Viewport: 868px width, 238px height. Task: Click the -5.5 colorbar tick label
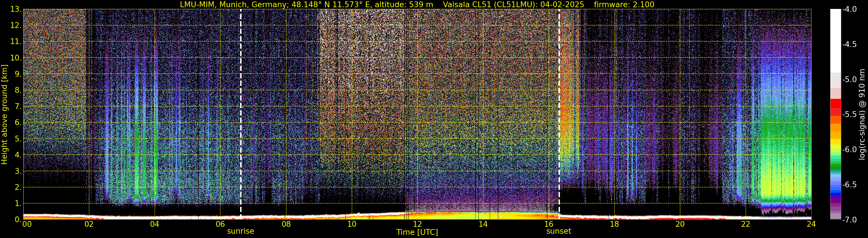coord(850,115)
